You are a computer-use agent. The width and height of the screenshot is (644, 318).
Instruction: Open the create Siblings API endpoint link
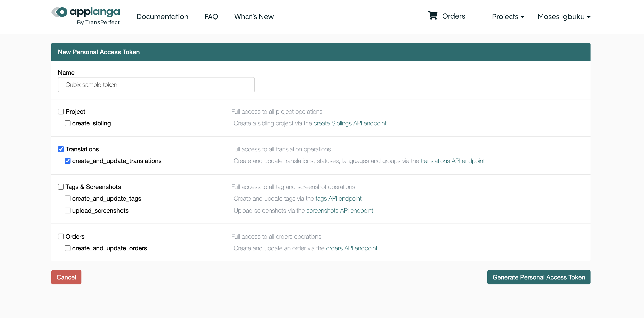350,123
